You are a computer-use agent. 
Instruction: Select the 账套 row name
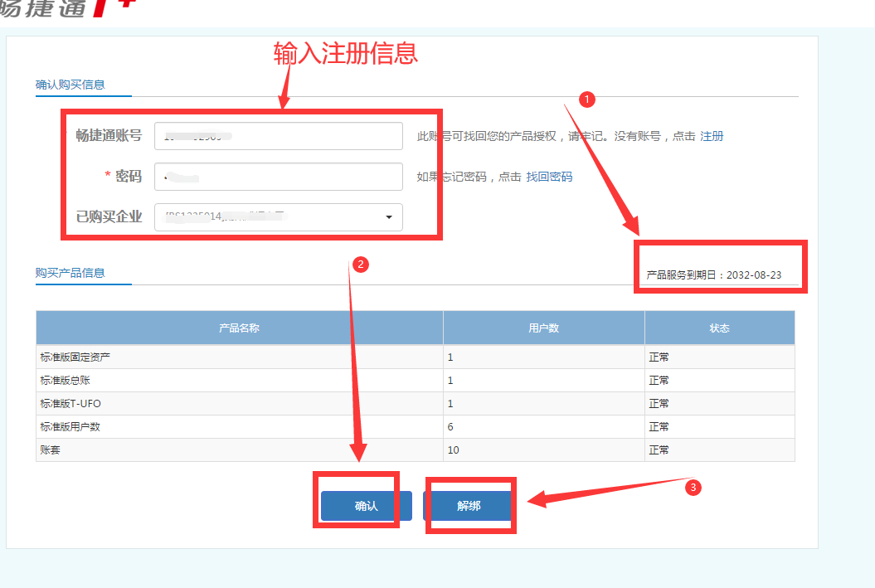pyautogui.click(x=51, y=450)
